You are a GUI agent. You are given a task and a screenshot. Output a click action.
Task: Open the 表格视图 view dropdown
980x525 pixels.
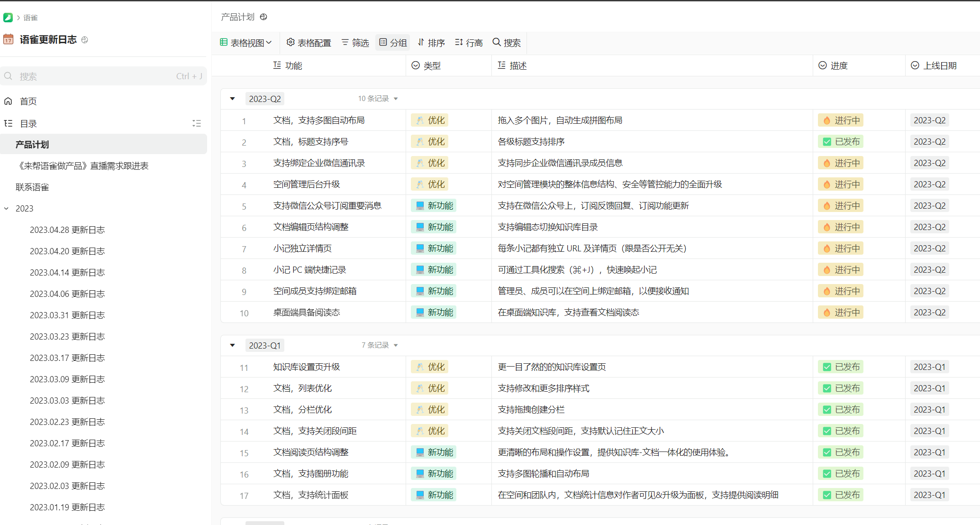tap(246, 43)
